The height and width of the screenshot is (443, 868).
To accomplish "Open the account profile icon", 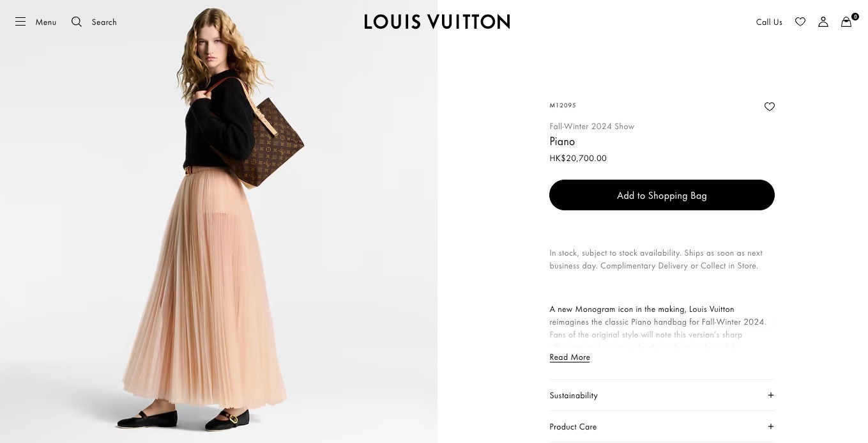I will pyautogui.click(x=823, y=22).
